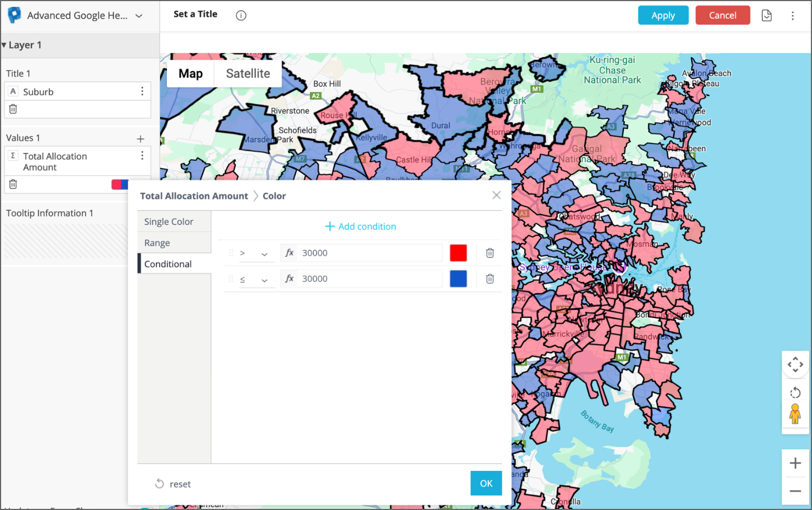Collapse the Layer 1 section
This screenshot has width=812, height=510.
tap(4, 45)
